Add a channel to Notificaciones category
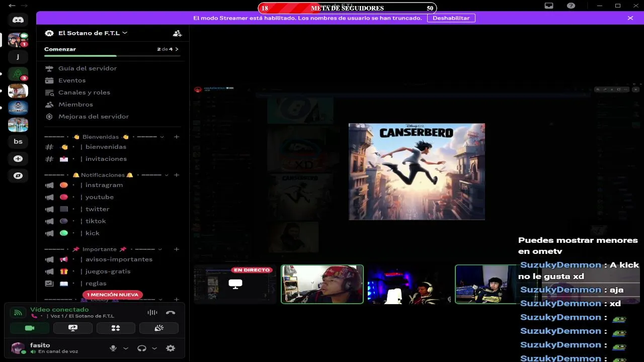Screen dimensions: 644x362 (x=177, y=175)
